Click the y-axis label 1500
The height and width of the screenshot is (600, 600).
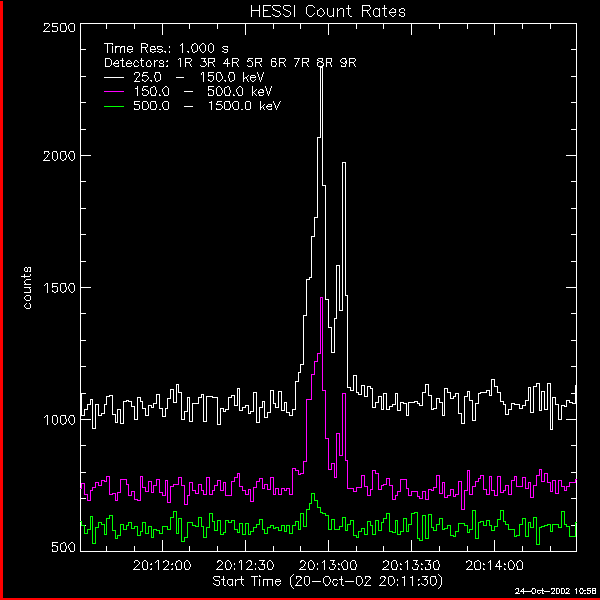pyautogui.click(x=59, y=288)
